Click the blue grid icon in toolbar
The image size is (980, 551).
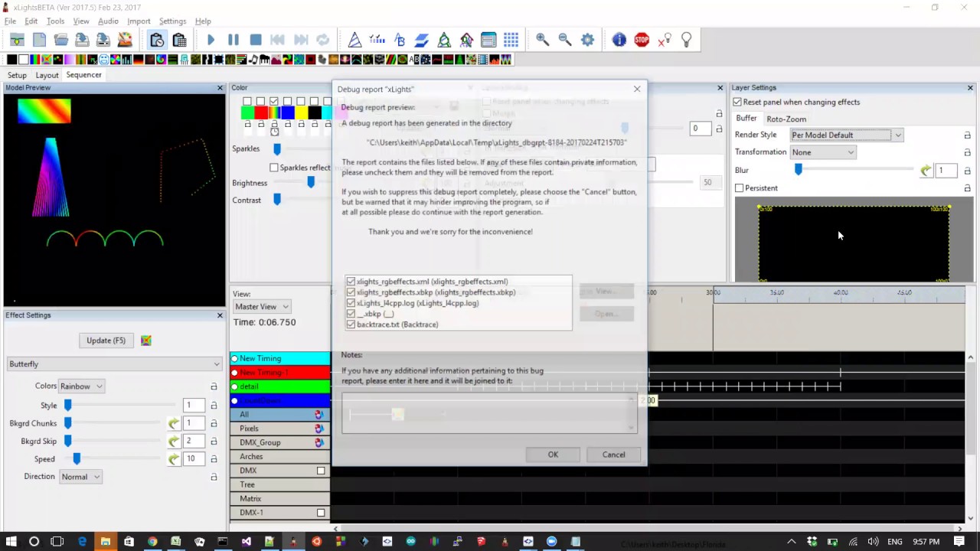511,40
